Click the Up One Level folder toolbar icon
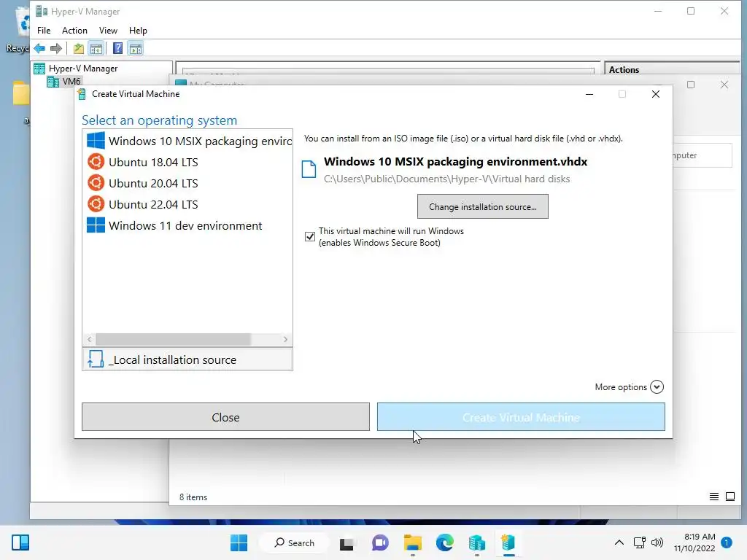Viewport: 747px width, 560px height. (x=79, y=48)
